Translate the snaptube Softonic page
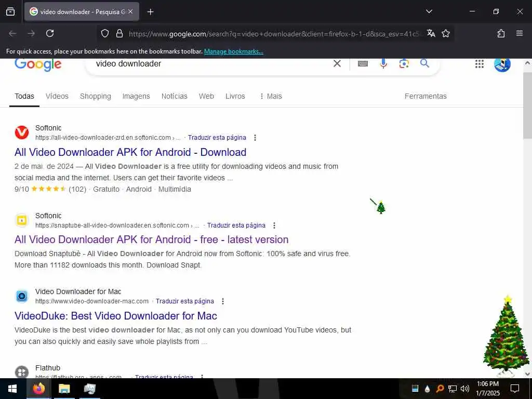 tap(236, 225)
